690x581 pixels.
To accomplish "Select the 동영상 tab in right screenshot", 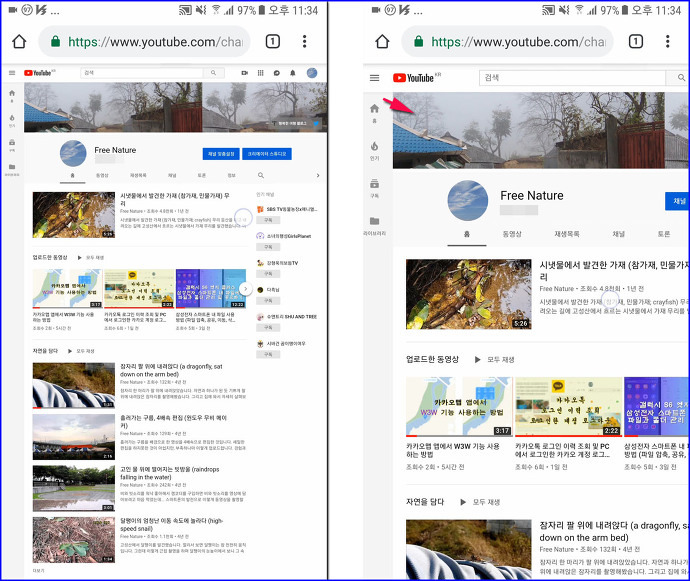I will coord(512,234).
